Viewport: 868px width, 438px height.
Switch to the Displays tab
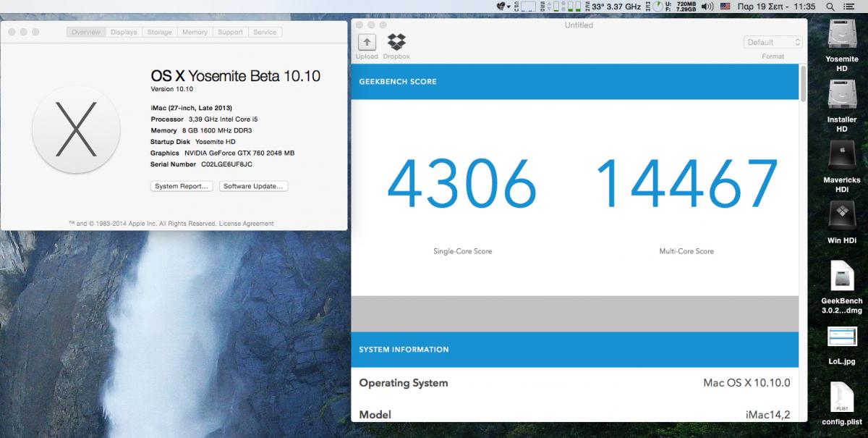(124, 32)
